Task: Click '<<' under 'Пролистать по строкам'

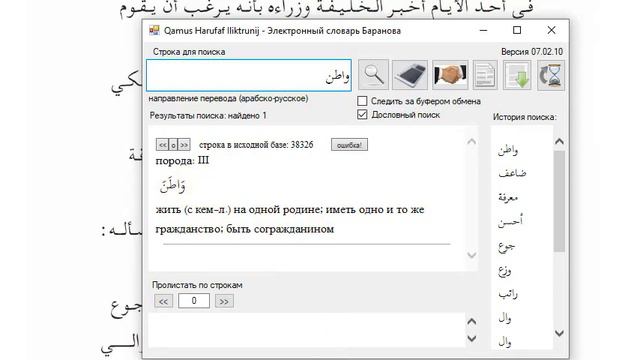Action: (x=163, y=301)
